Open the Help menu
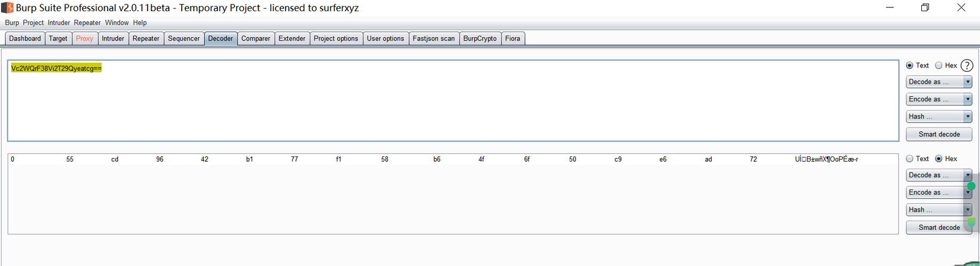 140,23
